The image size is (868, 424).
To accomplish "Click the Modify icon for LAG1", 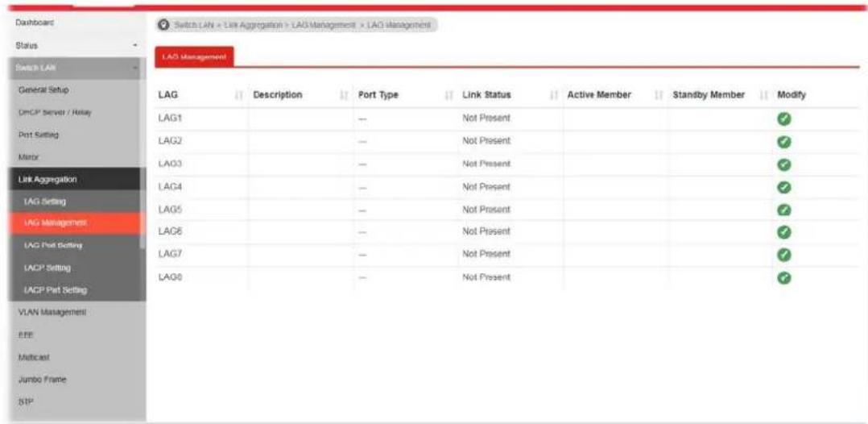I will tap(783, 118).
